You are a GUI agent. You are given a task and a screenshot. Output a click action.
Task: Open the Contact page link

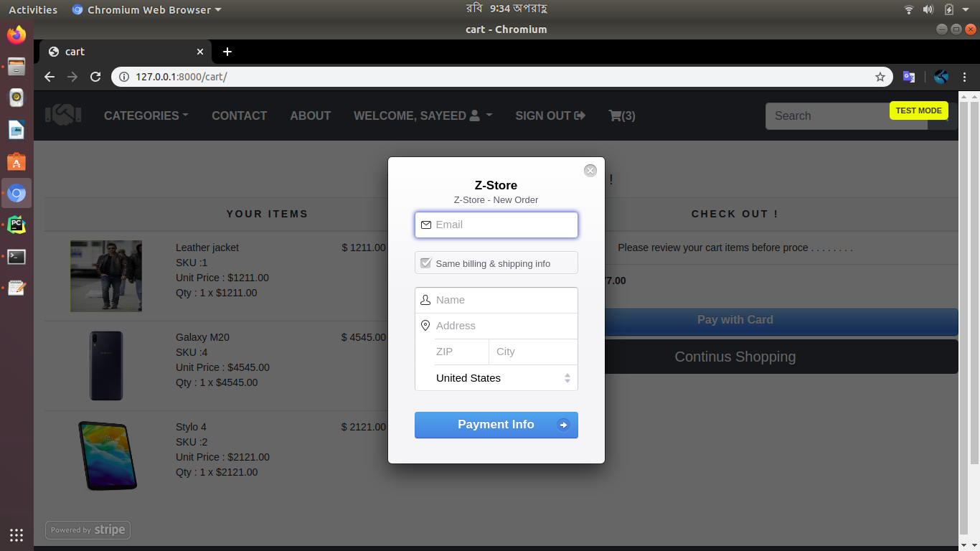click(x=240, y=116)
